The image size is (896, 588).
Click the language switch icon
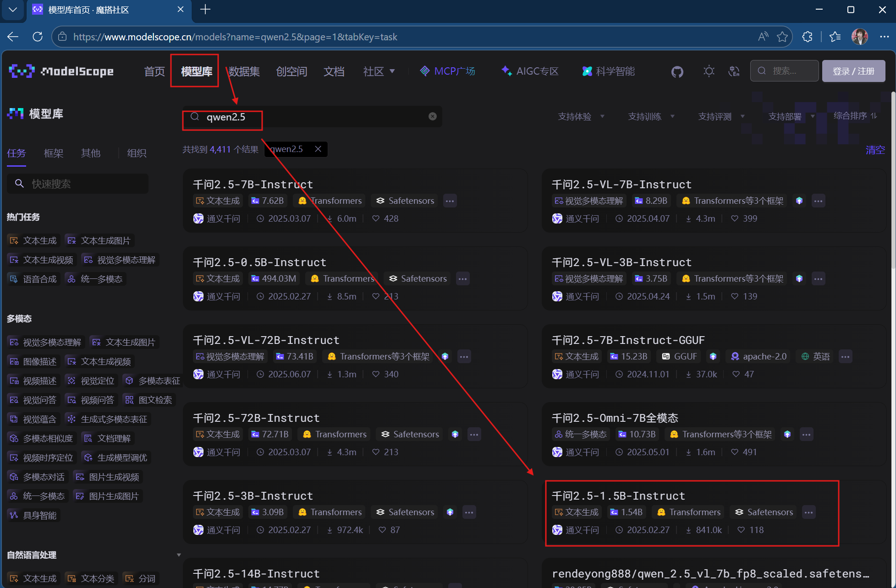(x=734, y=71)
